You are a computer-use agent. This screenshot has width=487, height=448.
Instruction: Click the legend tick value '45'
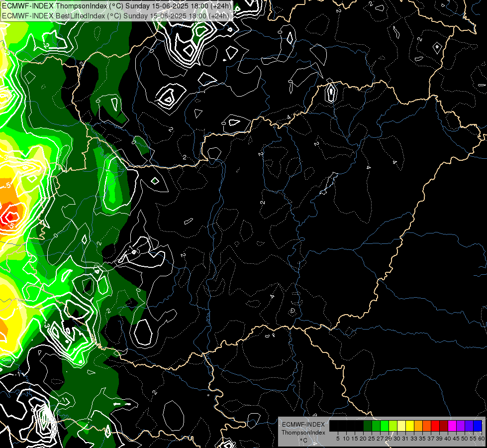(456, 439)
